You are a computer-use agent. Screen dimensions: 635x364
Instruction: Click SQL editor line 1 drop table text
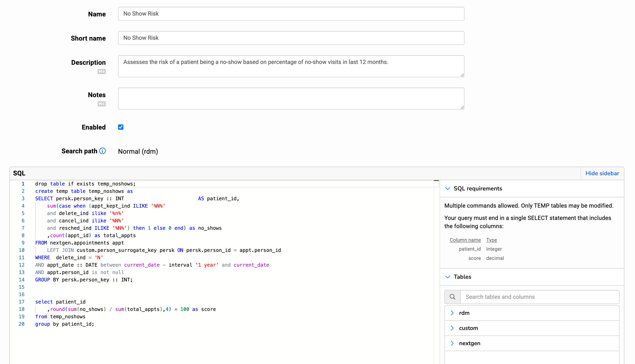coord(85,184)
